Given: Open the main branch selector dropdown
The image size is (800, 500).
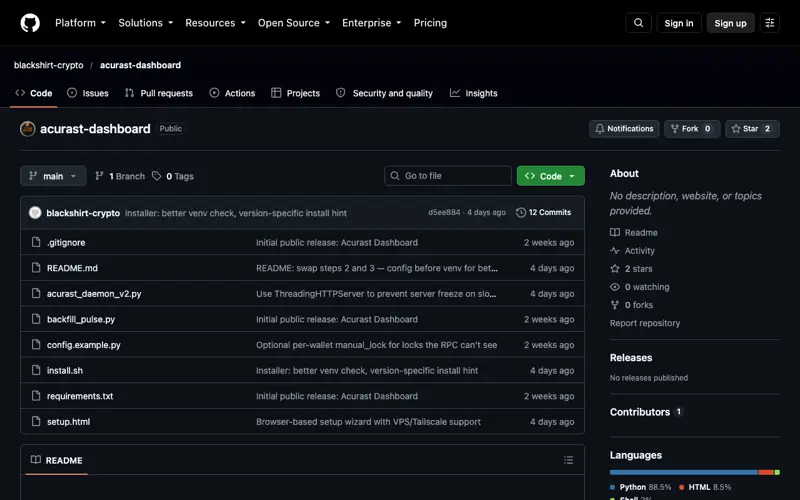Looking at the screenshot, I should 53,176.
